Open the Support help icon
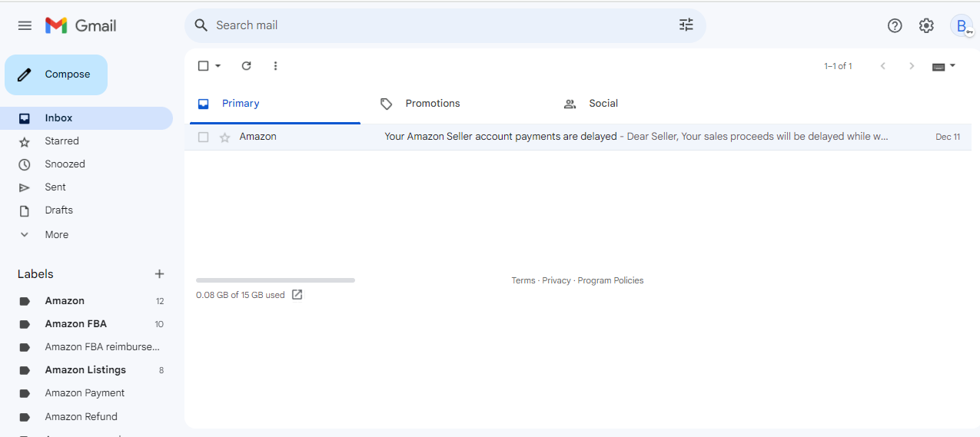The image size is (980, 437). pos(895,25)
